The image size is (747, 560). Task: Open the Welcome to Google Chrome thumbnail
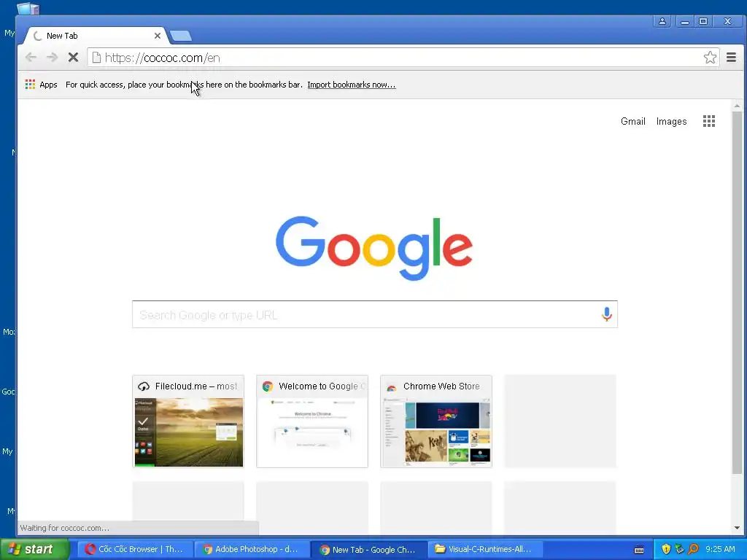point(312,421)
